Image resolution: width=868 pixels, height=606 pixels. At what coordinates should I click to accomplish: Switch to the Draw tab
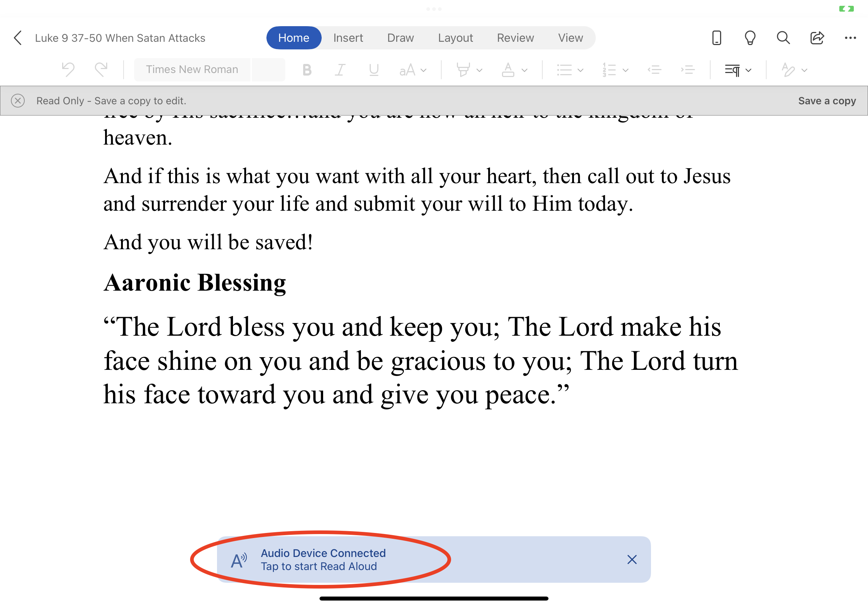(x=400, y=38)
